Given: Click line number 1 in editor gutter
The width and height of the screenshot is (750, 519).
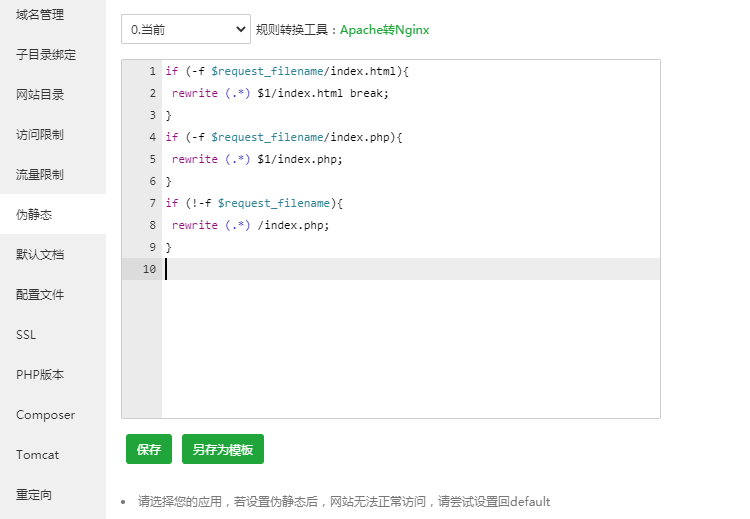Looking at the screenshot, I should [x=151, y=71].
